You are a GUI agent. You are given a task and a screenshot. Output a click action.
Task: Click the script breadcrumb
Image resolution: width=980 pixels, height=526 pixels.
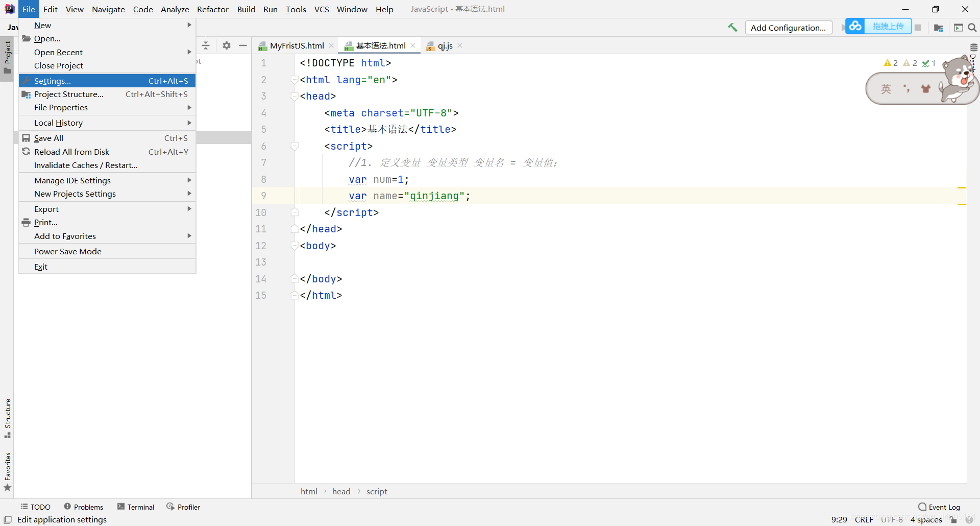pyautogui.click(x=377, y=491)
